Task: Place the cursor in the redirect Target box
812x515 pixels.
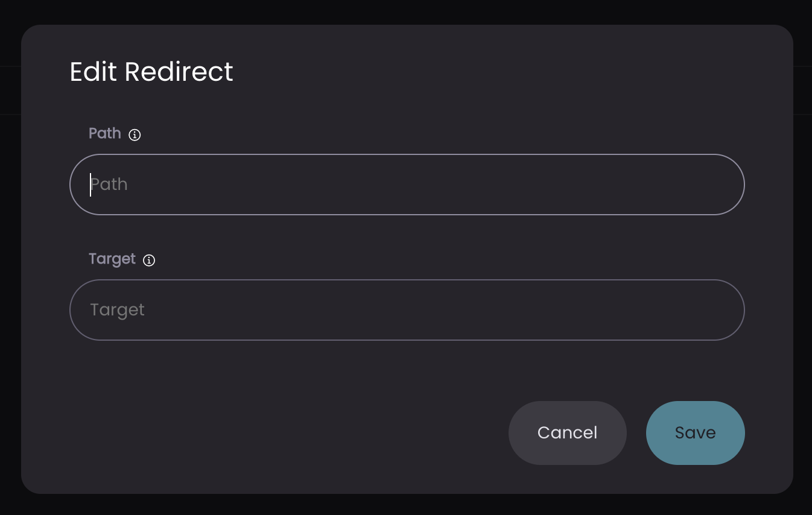Action: [x=407, y=310]
